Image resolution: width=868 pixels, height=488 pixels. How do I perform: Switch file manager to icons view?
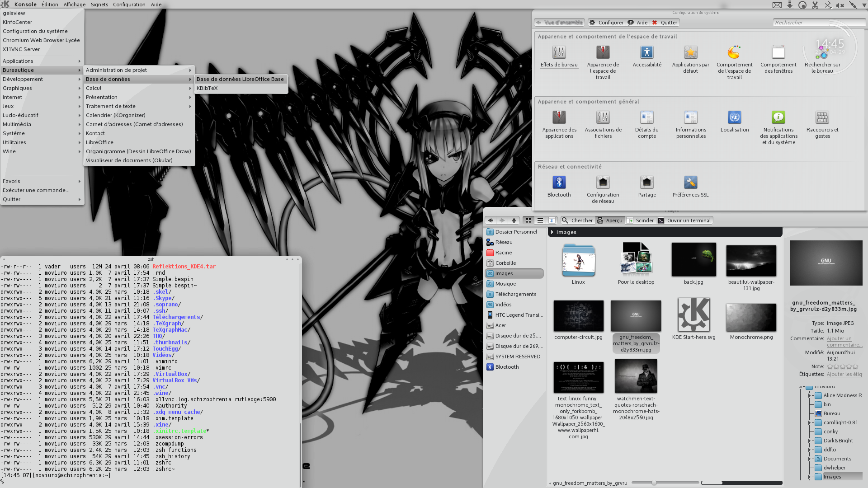pos(528,221)
